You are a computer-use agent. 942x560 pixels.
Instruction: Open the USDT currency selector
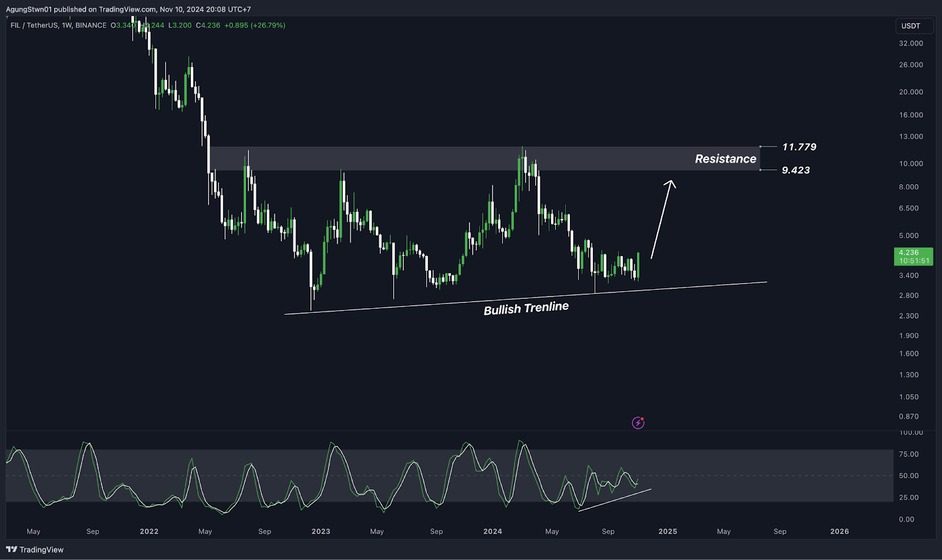click(914, 26)
